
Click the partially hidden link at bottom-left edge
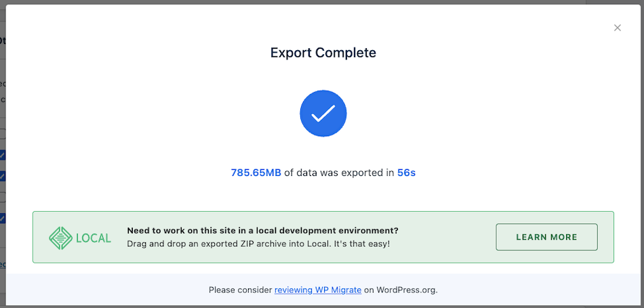3,264
